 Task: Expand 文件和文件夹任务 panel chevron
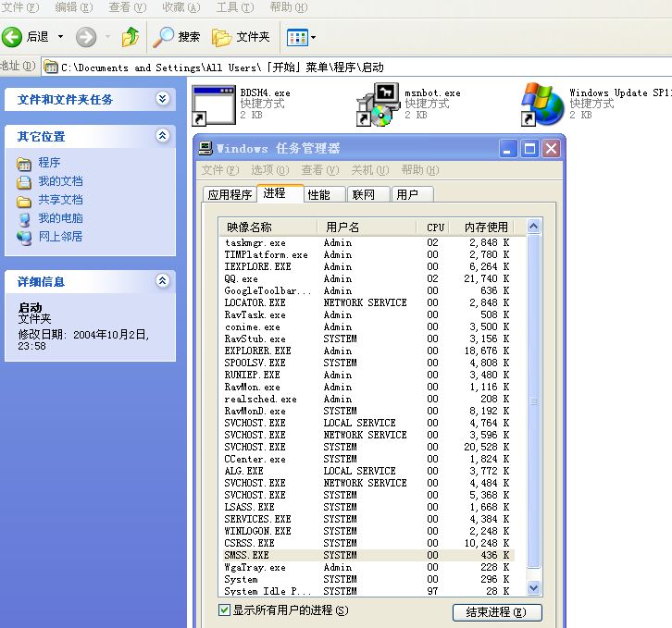[x=162, y=99]
